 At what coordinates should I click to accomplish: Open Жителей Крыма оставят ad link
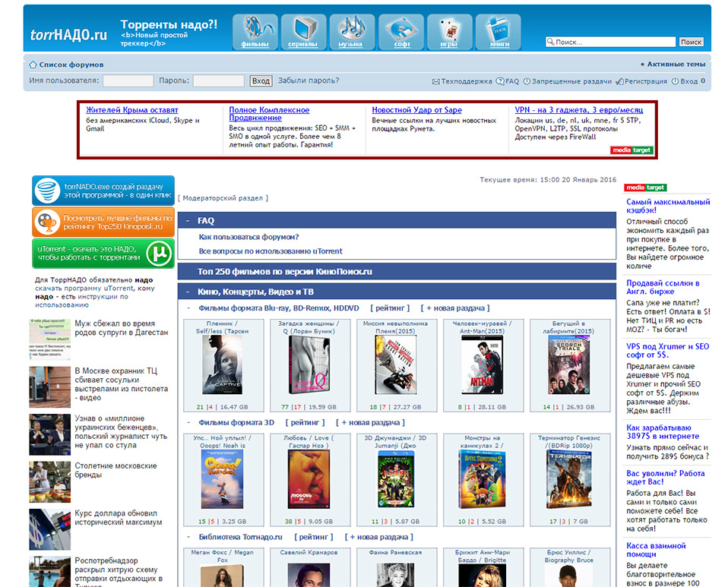pyautogui.click(x=132, y=110)
